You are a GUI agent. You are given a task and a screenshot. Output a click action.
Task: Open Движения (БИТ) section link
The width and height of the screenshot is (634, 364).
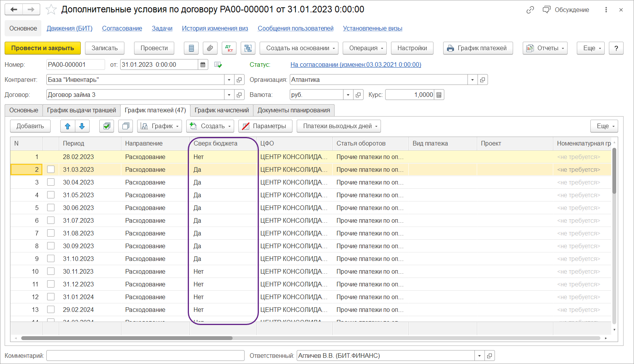pyautogui.click(x=70, y=29)
